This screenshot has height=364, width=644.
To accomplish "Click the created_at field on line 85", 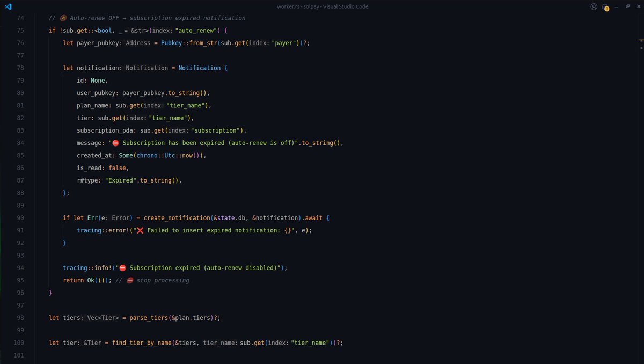I will point(94,155).
